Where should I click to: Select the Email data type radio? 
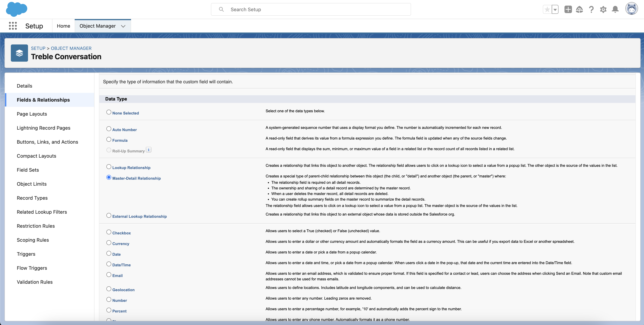[x=109, y=275]
